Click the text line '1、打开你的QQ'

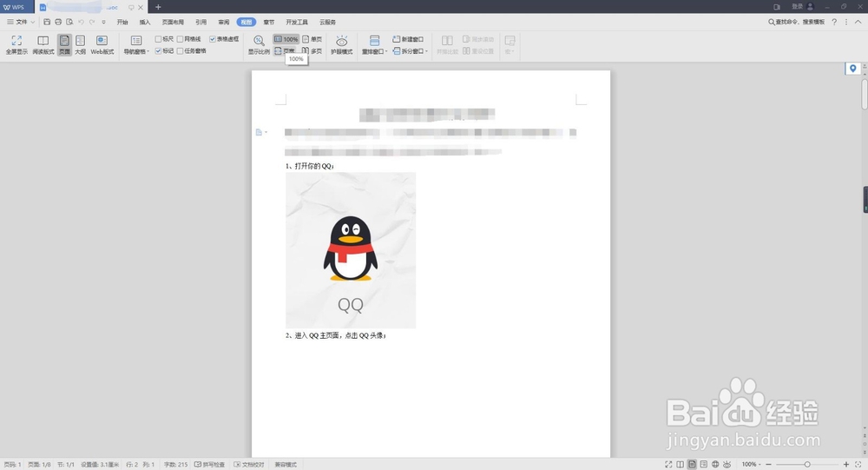point(310,166)
